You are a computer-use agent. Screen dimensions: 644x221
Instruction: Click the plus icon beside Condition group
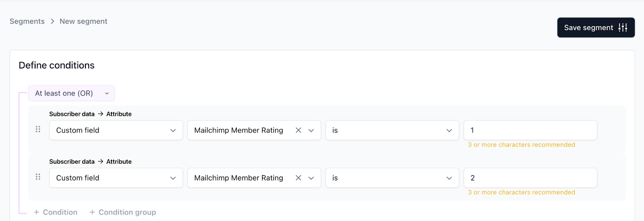pyautogui.click(x=92, y=212)
